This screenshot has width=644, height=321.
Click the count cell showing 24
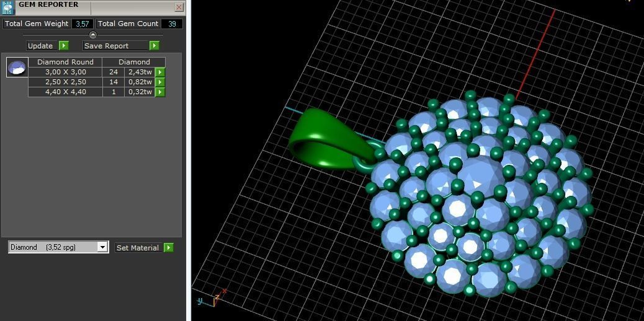pos(114,73)
